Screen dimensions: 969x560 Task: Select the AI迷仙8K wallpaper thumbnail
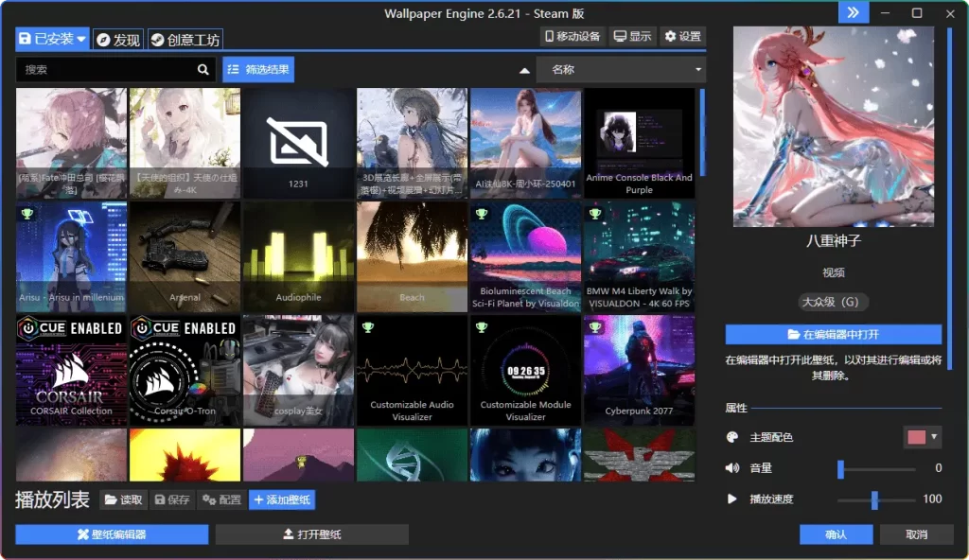525,144
